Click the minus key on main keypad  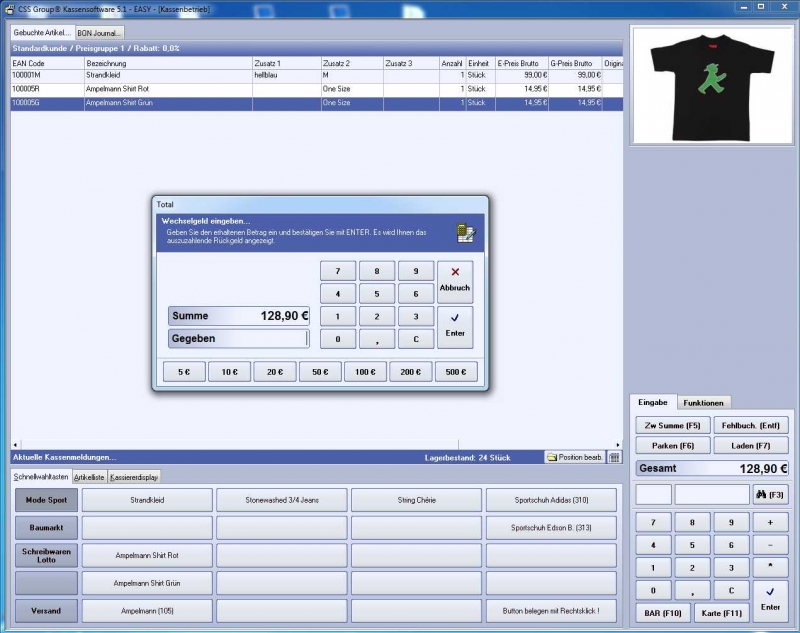(770, 545)
